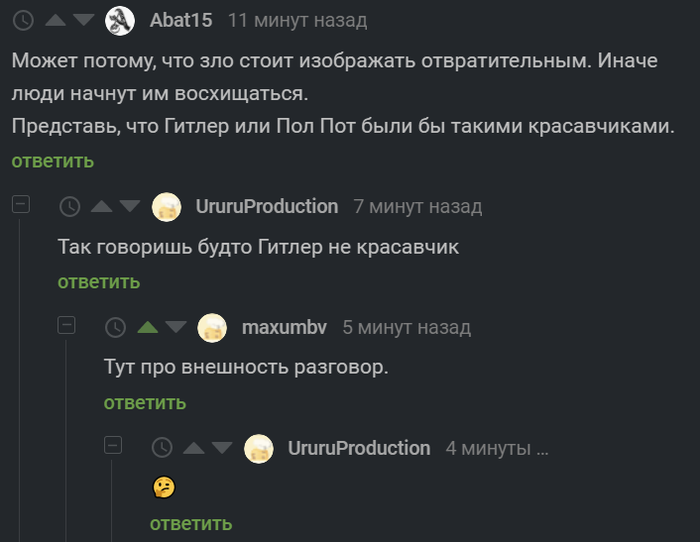Click the maxumbv avatar image
This screenshot has width=700, height=542.
[212, 327]
